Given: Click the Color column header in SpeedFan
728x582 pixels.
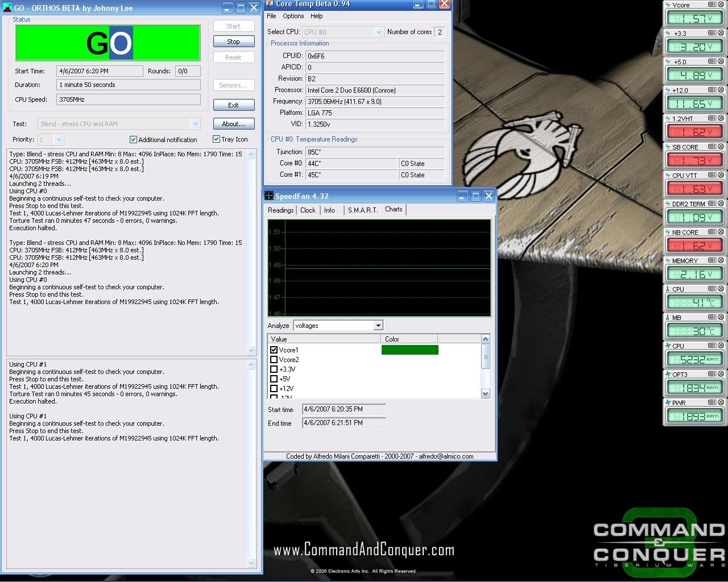Looking at the screenshot, I should tap(409, 339).
